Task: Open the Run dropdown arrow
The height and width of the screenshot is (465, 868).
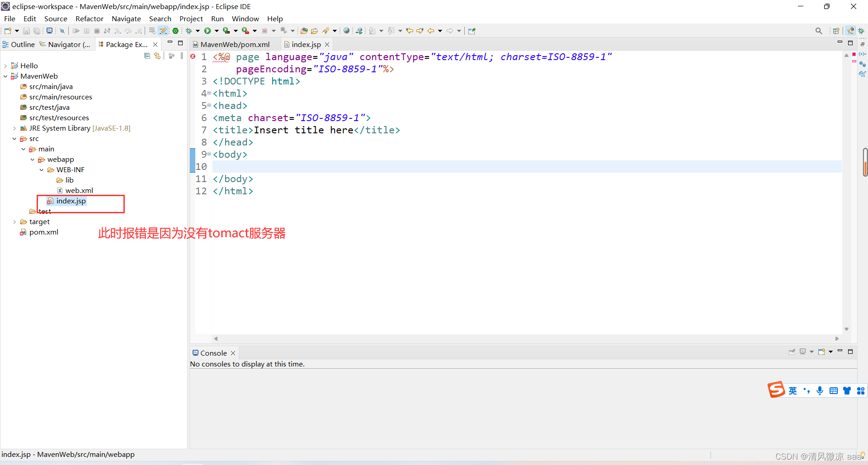Action: pos(217,31)
